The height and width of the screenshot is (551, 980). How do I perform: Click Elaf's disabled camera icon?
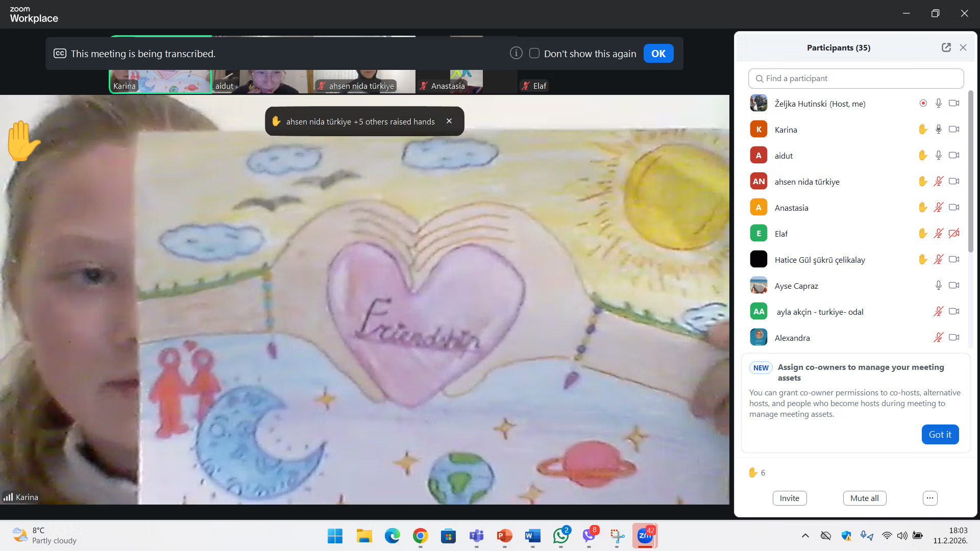(953, 234)
